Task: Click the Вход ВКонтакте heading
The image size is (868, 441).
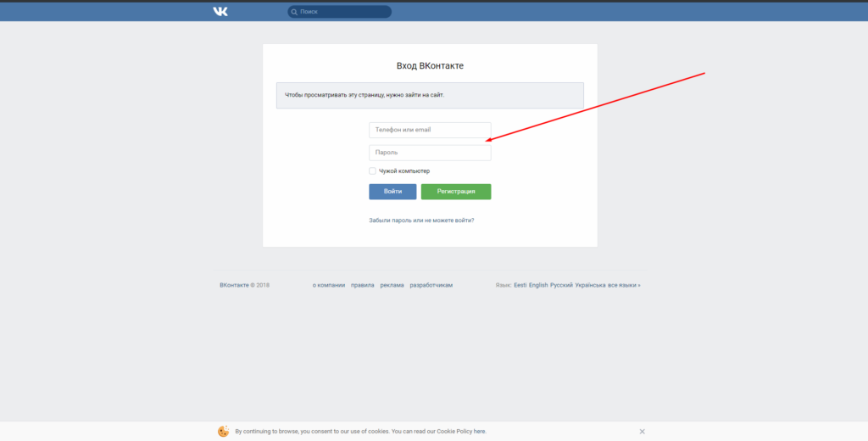Action: coord(430,66)
